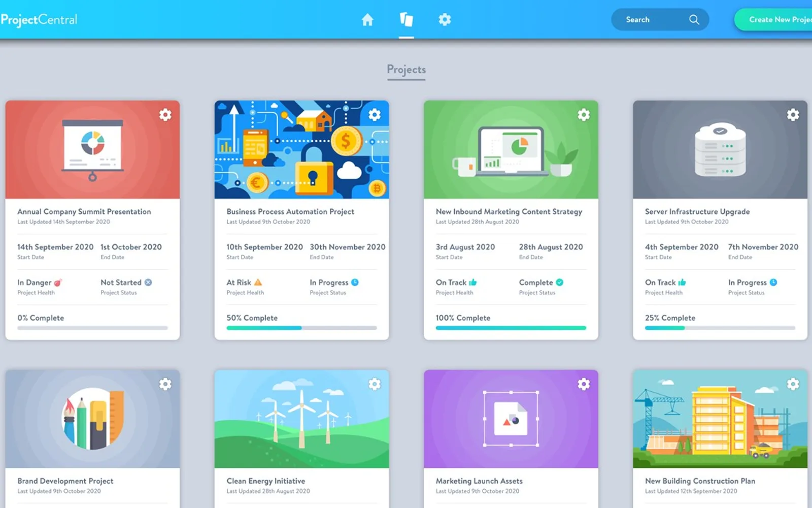The width and height of the screenshot is (812, 508).
Task: Click the Not Started status icon
Action: coord(148,282)
